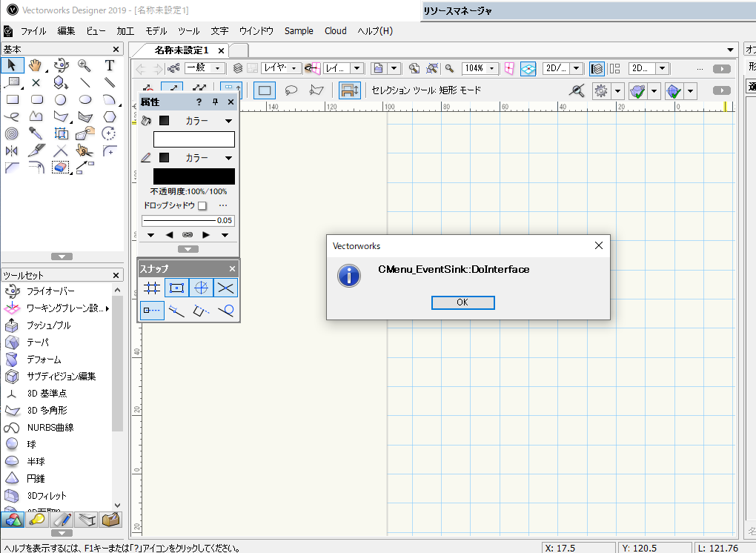Open drop shadow settings ellipsis button

pyautogui.click(x=223, y=205)
